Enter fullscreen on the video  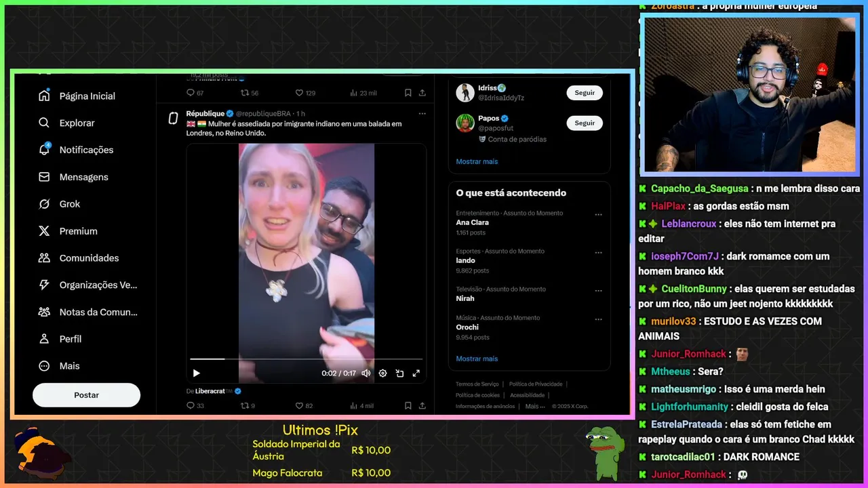tap(416, 373)
